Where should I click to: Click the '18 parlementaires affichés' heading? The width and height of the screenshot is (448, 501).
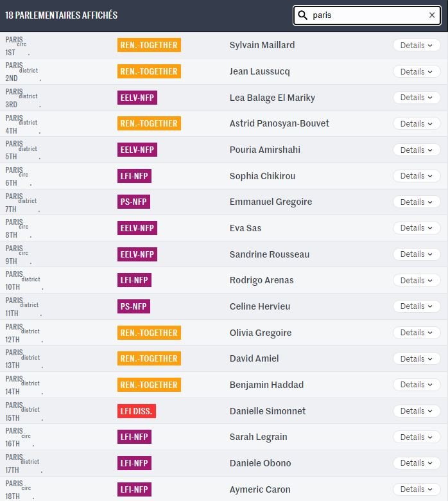(62, 15)
